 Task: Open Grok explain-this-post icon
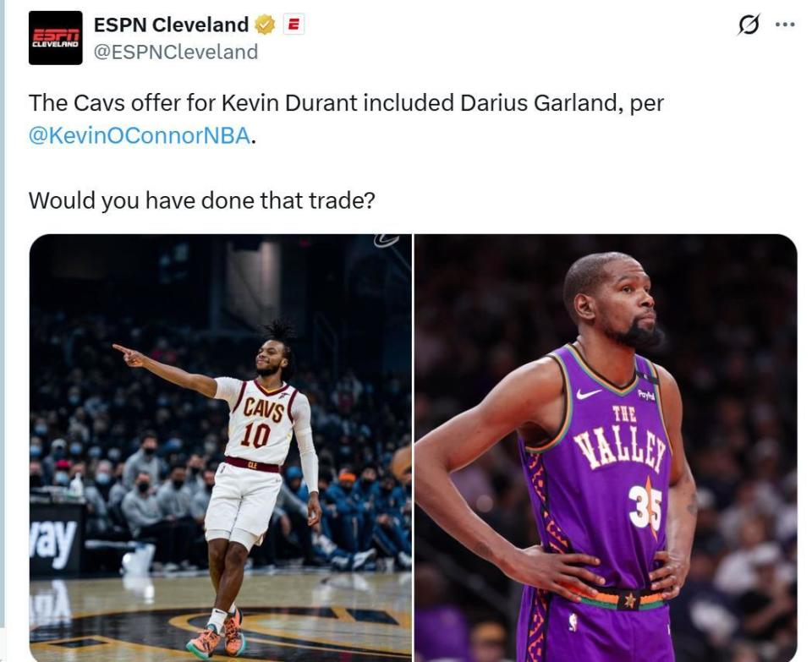[x=749, y=25]
